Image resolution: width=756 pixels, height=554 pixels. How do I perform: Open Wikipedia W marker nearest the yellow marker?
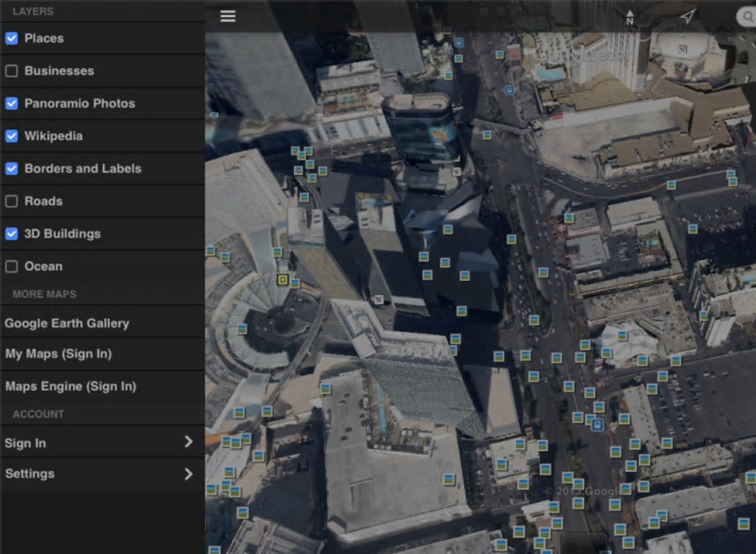379,300
